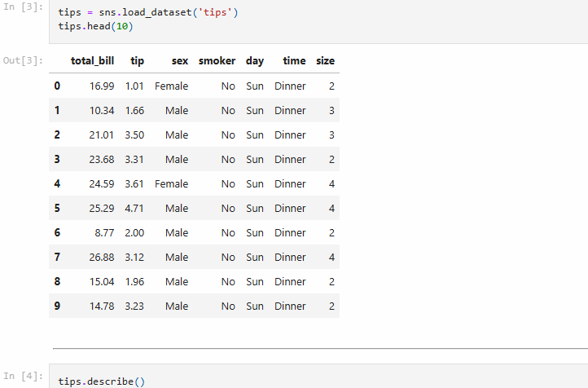The image size is (588, 388).
Task: Click row index 5 in the dataframe
Action: (57, 209)
